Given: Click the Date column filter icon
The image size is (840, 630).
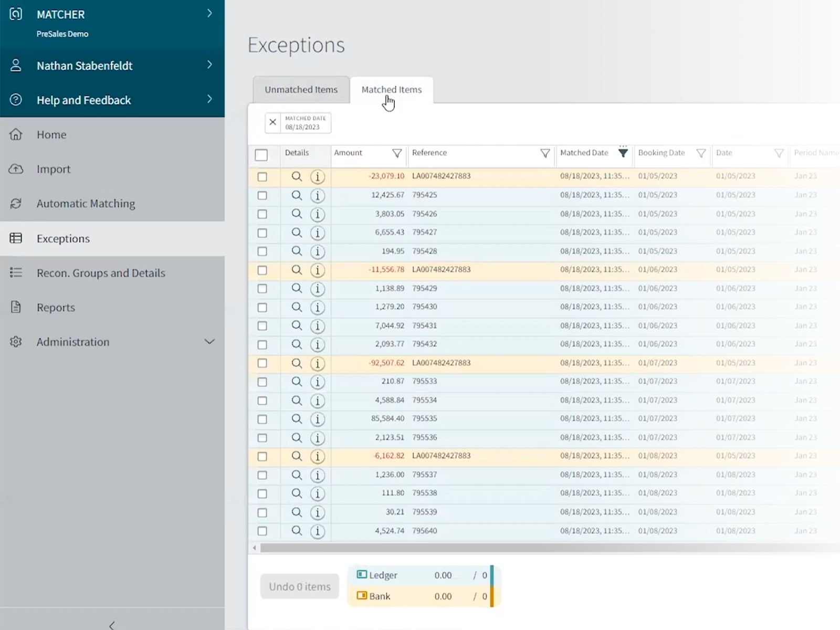Looking at the screenshot, I should click(x=779, y=153).
